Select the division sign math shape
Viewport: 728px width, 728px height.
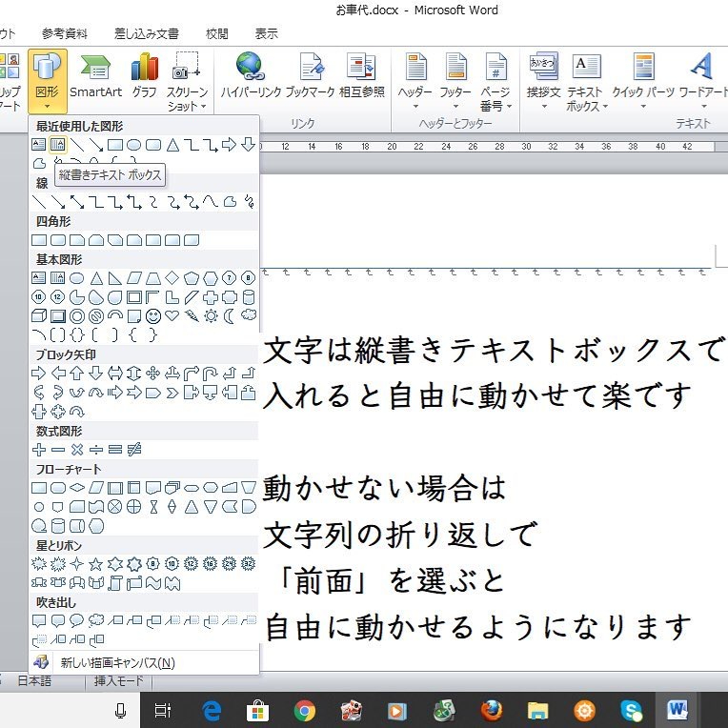(95, 450)
